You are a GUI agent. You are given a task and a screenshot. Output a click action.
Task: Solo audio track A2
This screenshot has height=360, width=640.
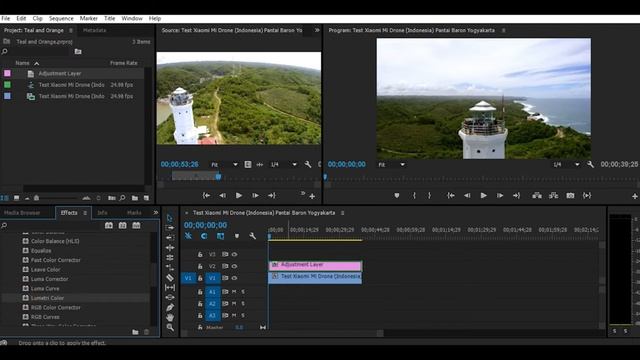[x=243, y=304]
